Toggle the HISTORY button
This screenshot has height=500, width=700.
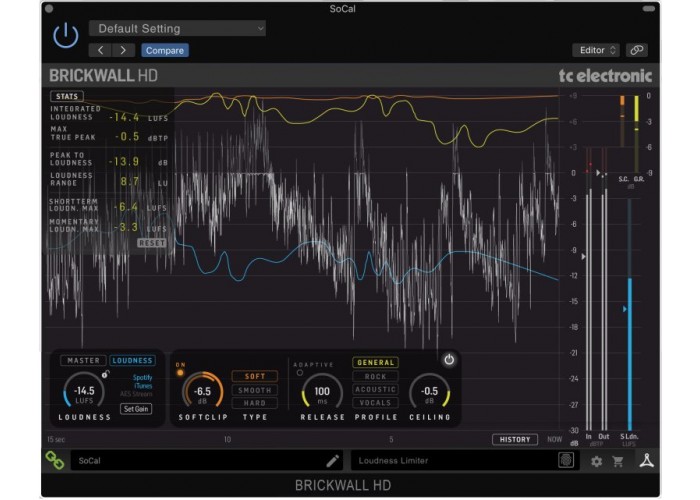pyautogui.click(x=515, y=440)
